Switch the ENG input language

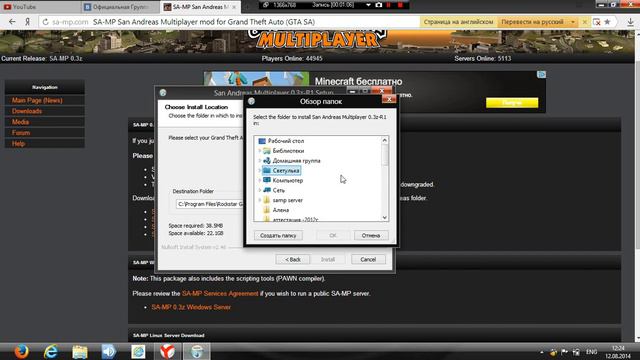[591, 352]
